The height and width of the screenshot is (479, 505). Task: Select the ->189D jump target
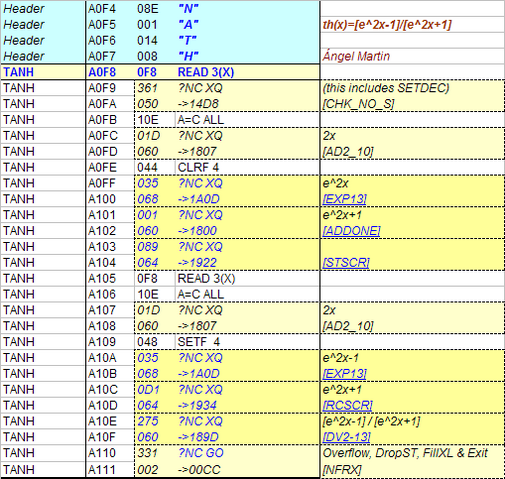pyautogui.click(x=198, y=437)
